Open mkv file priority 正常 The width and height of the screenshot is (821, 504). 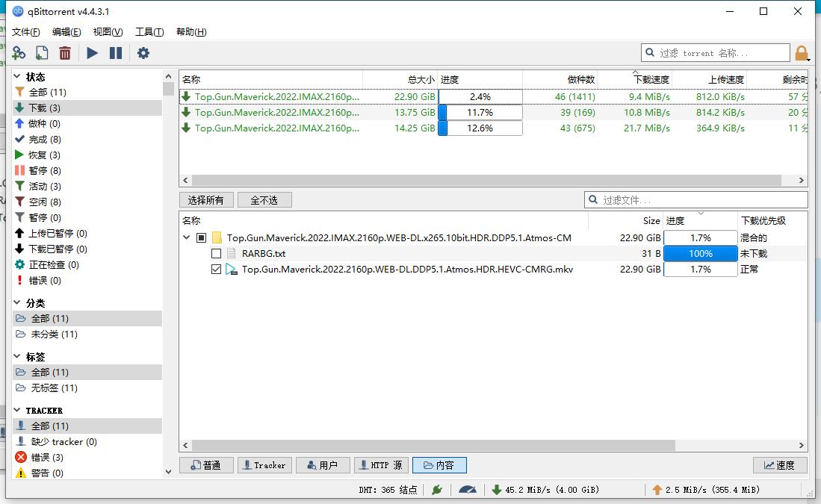point(749,269)
